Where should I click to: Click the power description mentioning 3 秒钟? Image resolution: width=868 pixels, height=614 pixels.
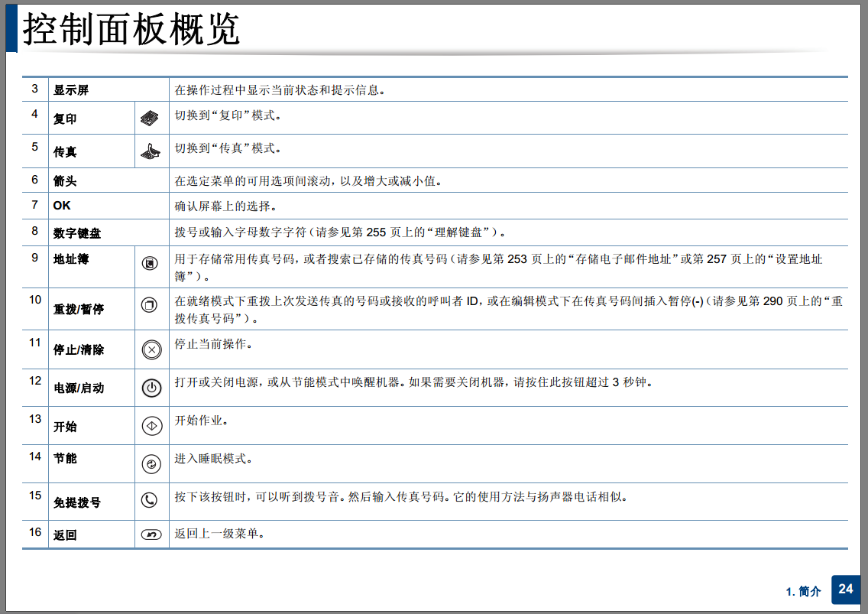tap(414, 382)
